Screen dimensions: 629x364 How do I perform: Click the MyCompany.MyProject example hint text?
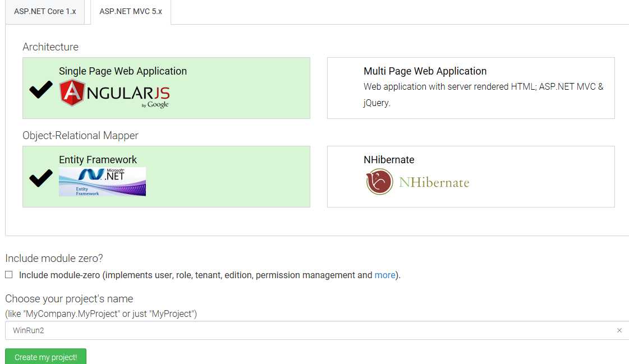[x=101, y=314]
